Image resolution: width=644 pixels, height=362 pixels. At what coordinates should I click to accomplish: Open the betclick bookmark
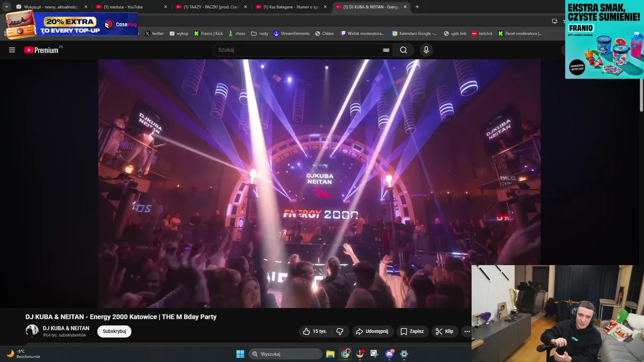pyautogui.click(x=482, y=34)
